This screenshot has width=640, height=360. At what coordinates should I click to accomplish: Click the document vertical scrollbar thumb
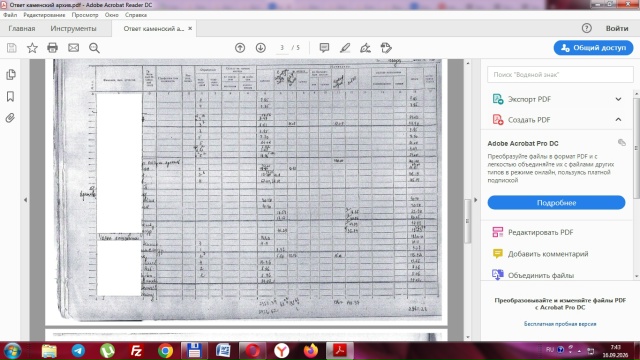(x=467, y=221)
